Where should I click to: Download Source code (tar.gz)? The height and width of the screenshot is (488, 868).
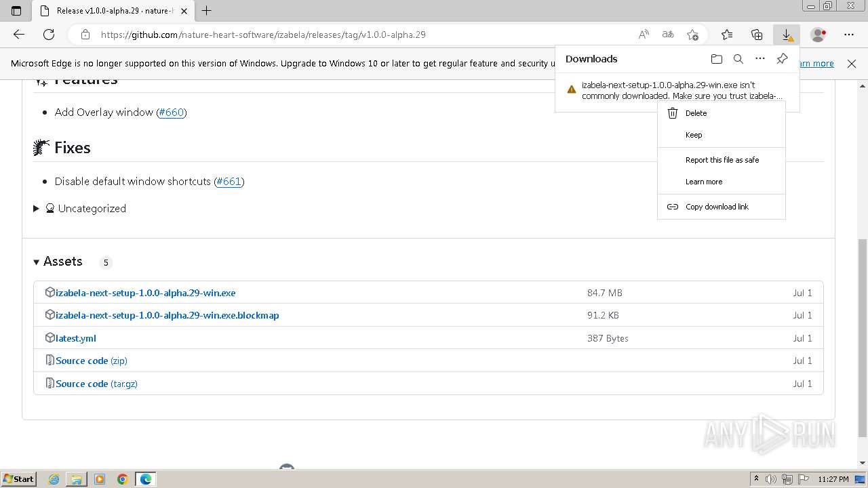(x=96, y=384)
